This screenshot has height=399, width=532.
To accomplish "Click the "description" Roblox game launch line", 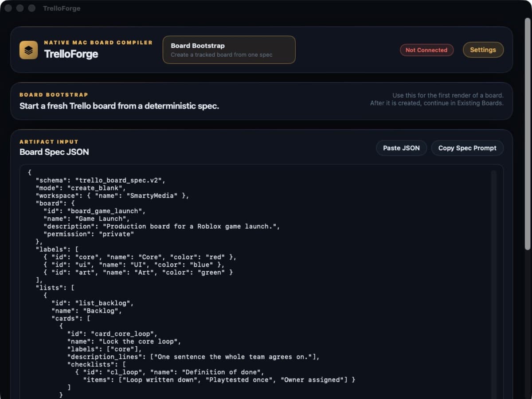I will point(161,226).
